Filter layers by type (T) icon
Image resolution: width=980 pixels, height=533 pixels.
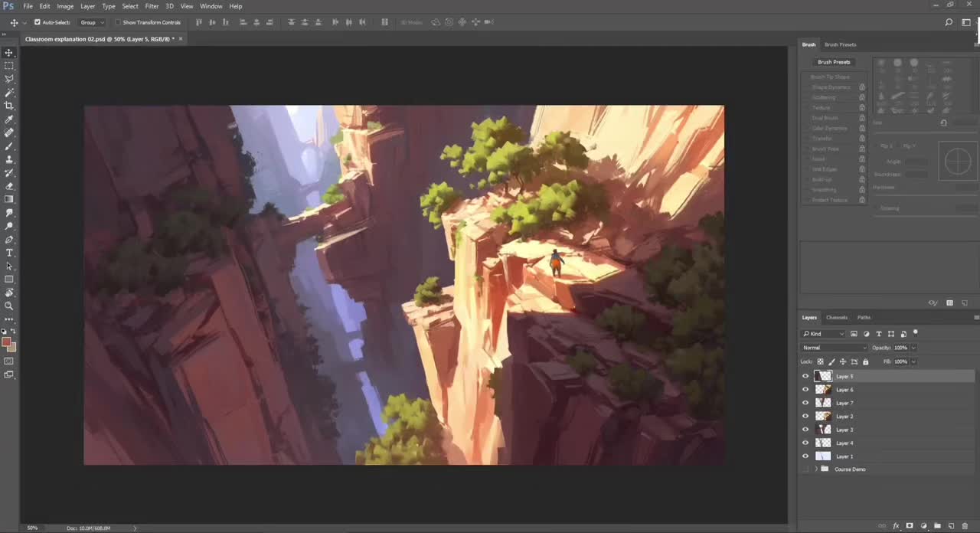(x=879, y=334)
